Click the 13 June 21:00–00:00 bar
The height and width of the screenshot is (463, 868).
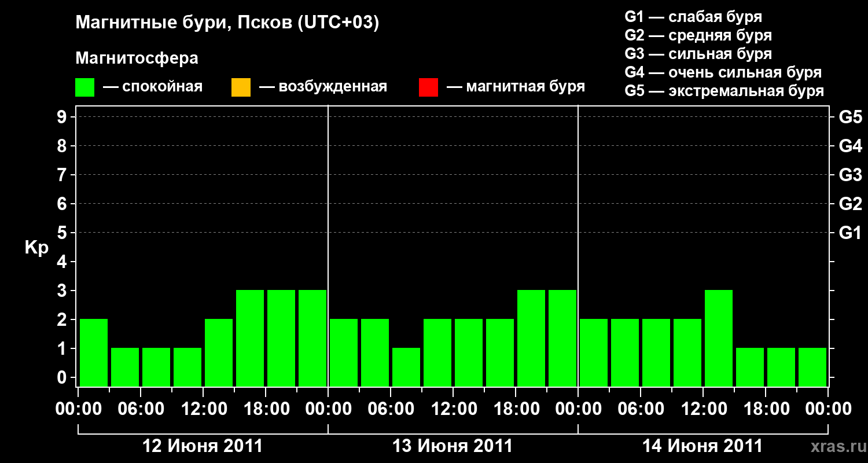pyautogui.click(x=562, y=338)
